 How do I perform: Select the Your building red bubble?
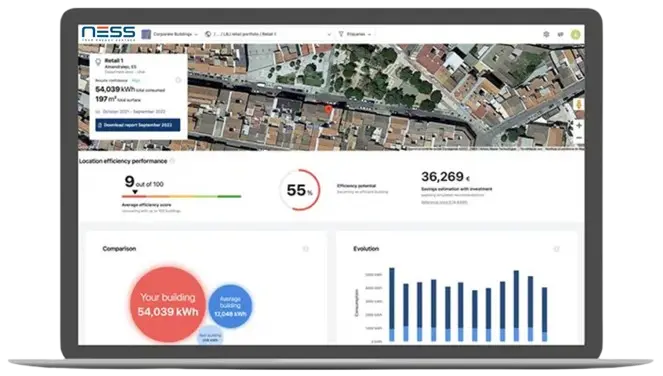click(x=168, y=304)
